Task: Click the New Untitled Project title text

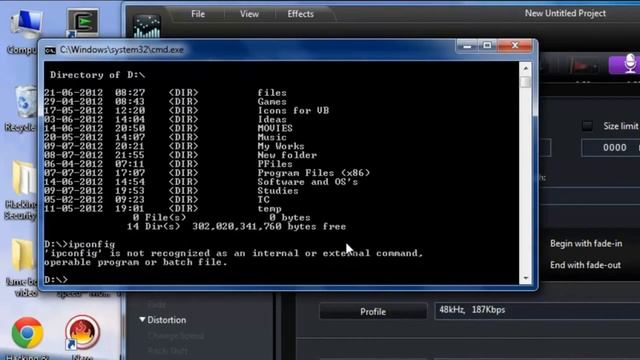Action: (565, 13)
